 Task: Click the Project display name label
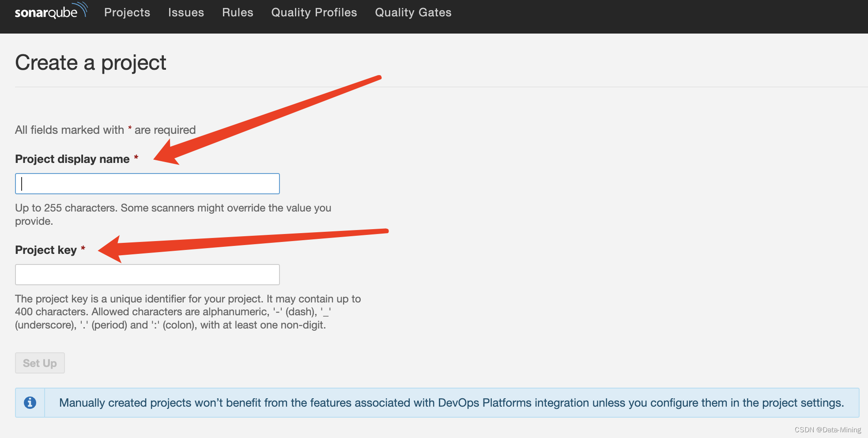pyautogui.click(x=72, y=159)
